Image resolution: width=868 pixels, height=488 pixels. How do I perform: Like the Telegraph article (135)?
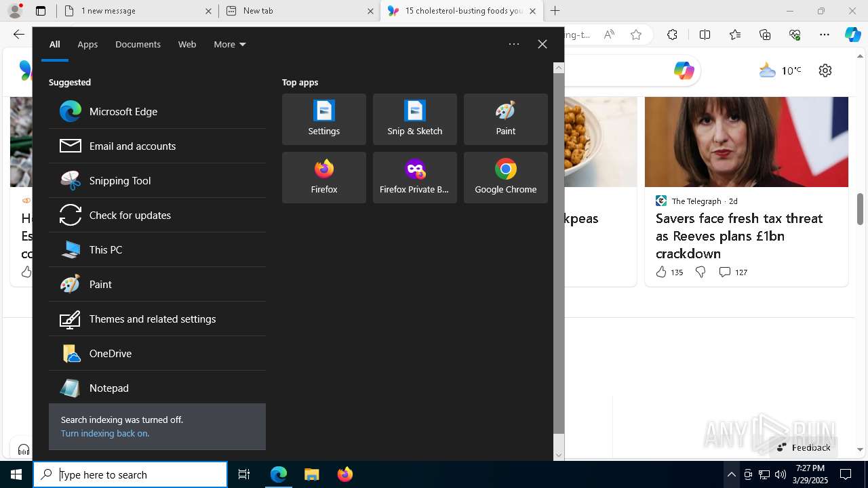[669, 272]
